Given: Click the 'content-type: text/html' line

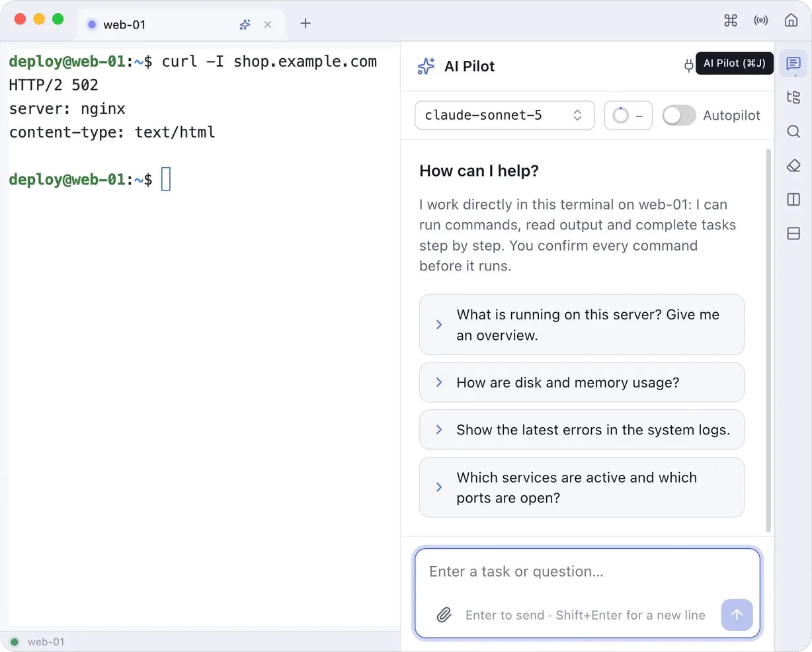Looking at the screenshot, I should tap(112, 133).
